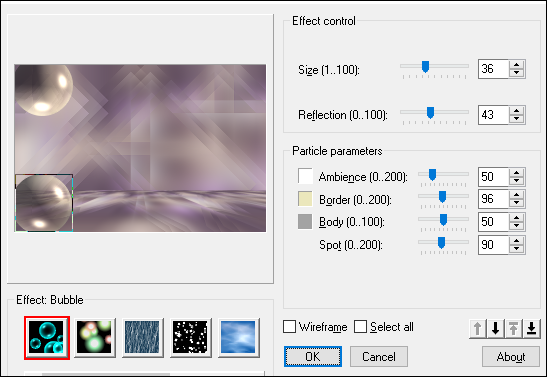Decrease Ambience with the down spinner arrow
Screen dimensions: 547x377
(x=517, y=181)
